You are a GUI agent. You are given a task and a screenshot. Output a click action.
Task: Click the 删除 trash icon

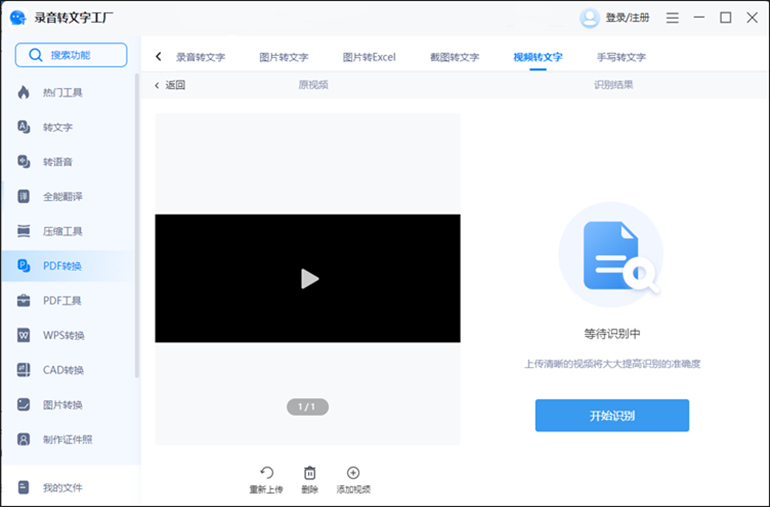[310, 473]
